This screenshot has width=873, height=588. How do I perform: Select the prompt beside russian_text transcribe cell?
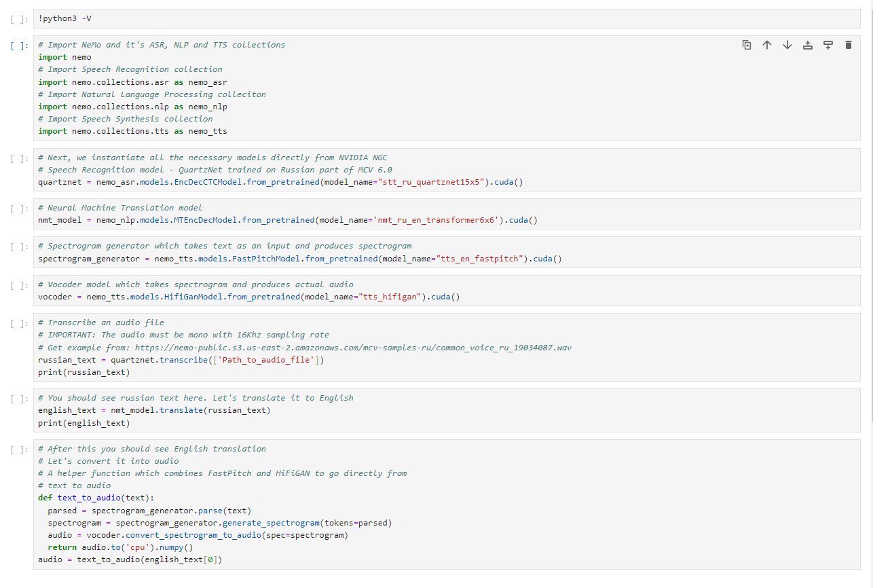pyautogui.click(x=20, y=323)
